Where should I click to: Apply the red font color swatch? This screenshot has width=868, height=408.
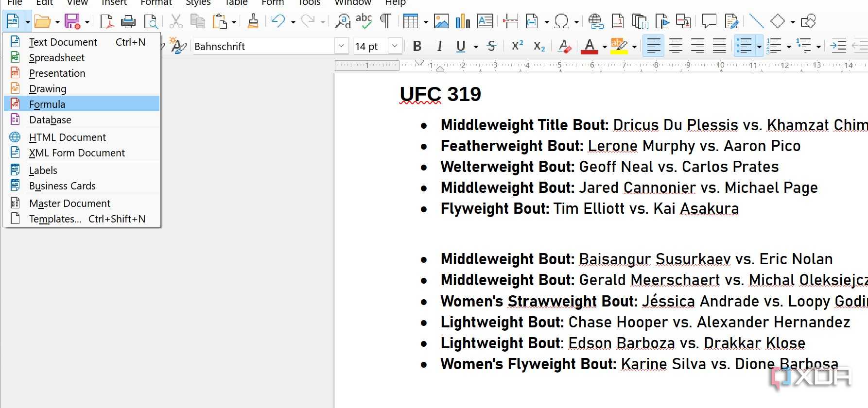[590, 46]
